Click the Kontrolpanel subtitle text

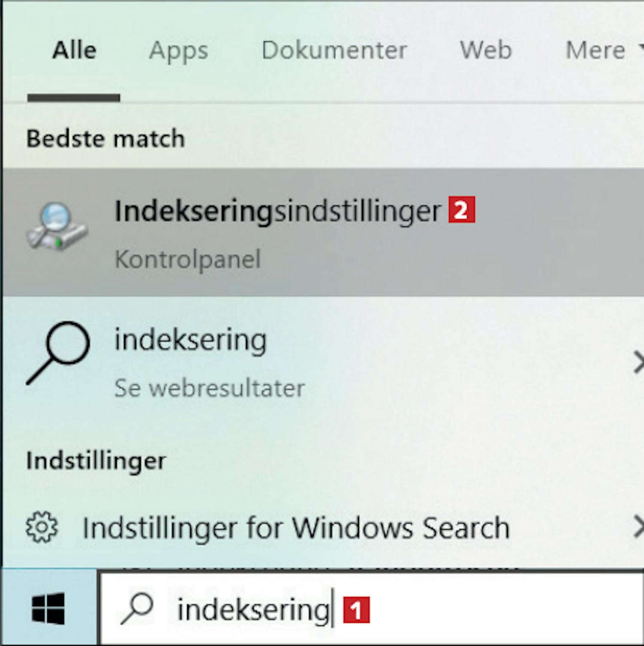tap(188, 260)
